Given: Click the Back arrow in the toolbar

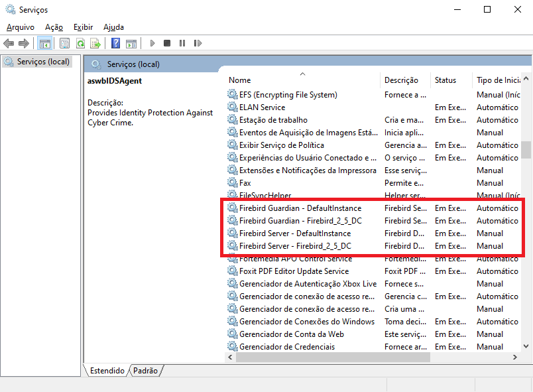Looking at the screenshot, I should pyautogui.click(x=9, y=43).
